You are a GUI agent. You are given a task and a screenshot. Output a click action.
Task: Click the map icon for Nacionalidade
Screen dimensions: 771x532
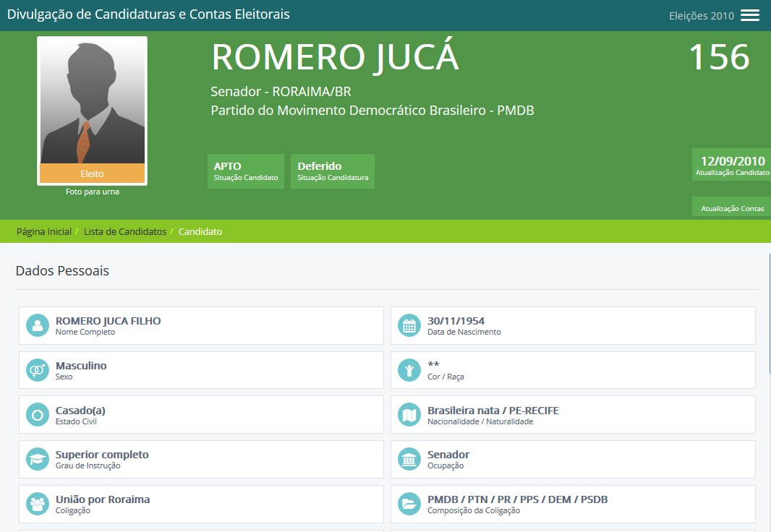(x=409, y=415)
